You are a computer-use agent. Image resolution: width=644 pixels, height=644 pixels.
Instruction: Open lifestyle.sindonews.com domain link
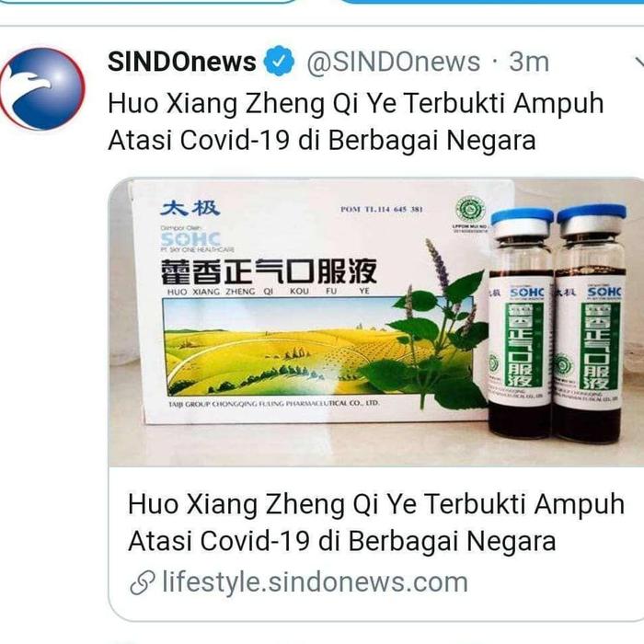pos(315,582)
